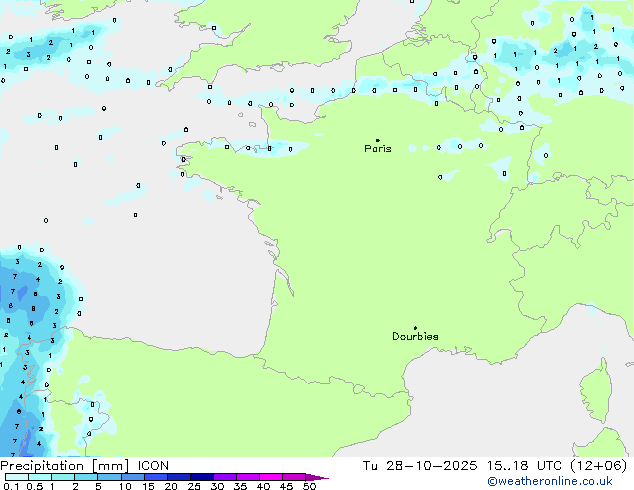Viewport: 634px width, 490px height.
Task: Click the Dourbies location label
Action: [x=415, y=336]
